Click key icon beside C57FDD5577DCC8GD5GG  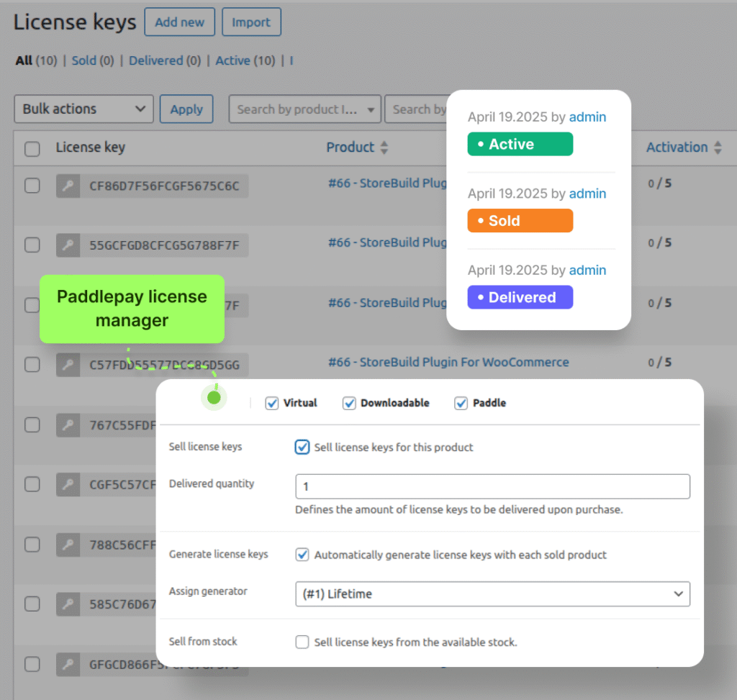point(68,365)
